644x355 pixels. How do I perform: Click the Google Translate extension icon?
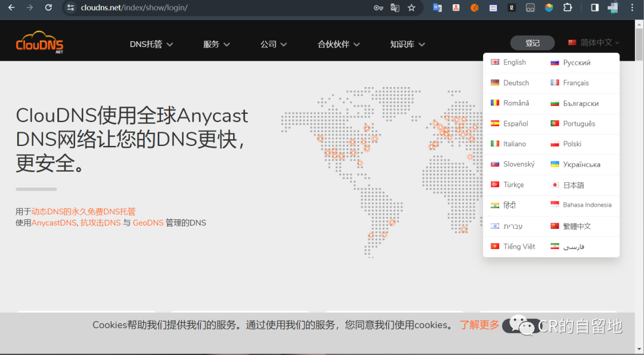pos(437,8)
